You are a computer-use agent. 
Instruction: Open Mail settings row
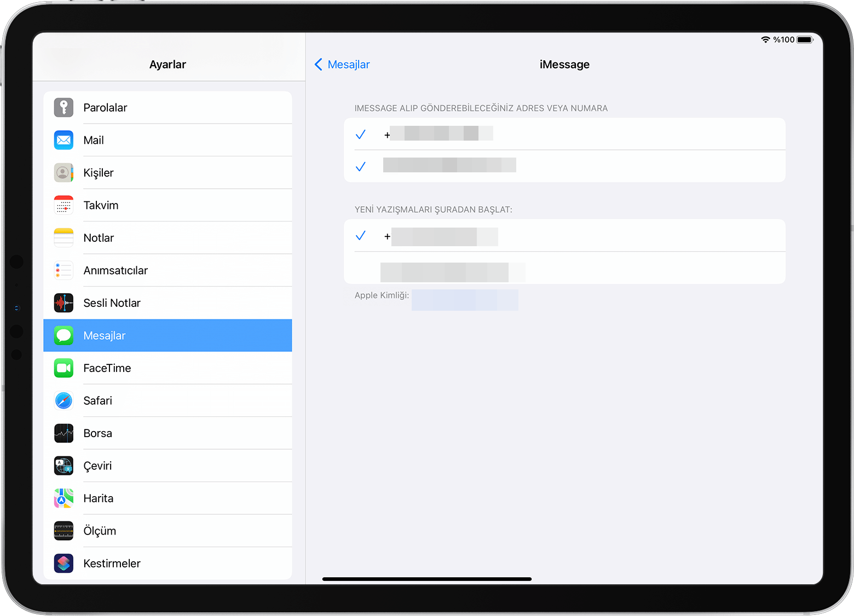click(168, 140)
